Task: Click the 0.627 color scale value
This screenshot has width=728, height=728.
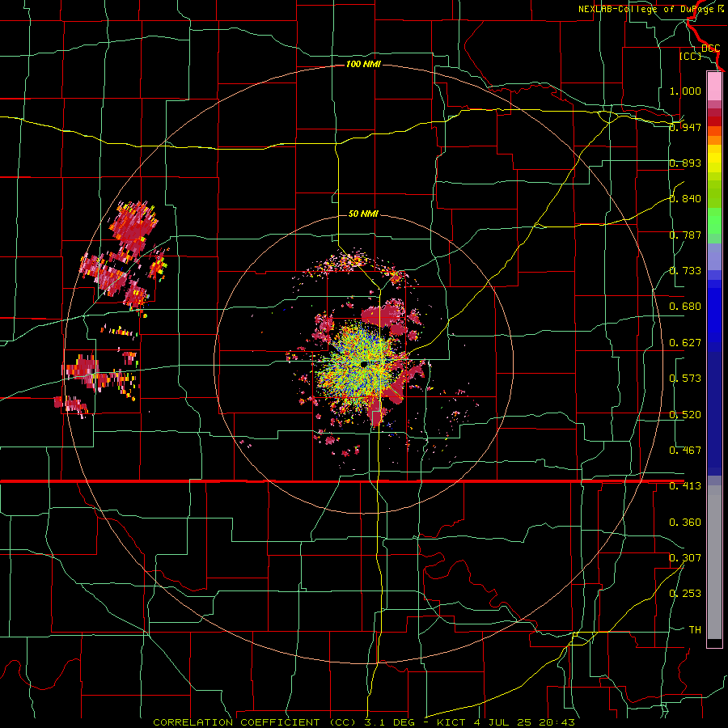Action: point(685,343)
